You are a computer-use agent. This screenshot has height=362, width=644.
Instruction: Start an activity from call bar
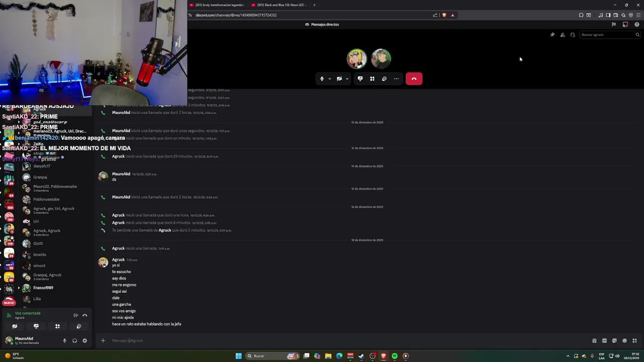tap(372, 78)
